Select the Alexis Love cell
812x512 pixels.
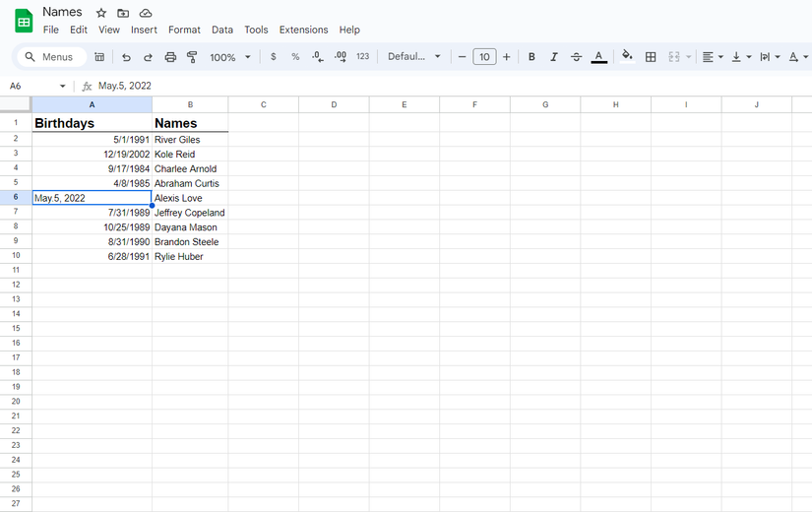coord(190,198)
